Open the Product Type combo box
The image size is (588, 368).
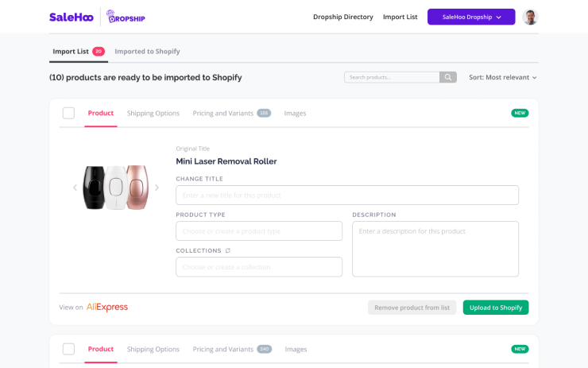[259, 231]
